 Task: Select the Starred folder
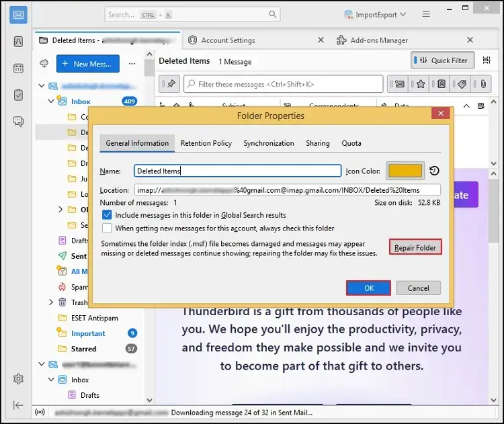tap(83, 349)
